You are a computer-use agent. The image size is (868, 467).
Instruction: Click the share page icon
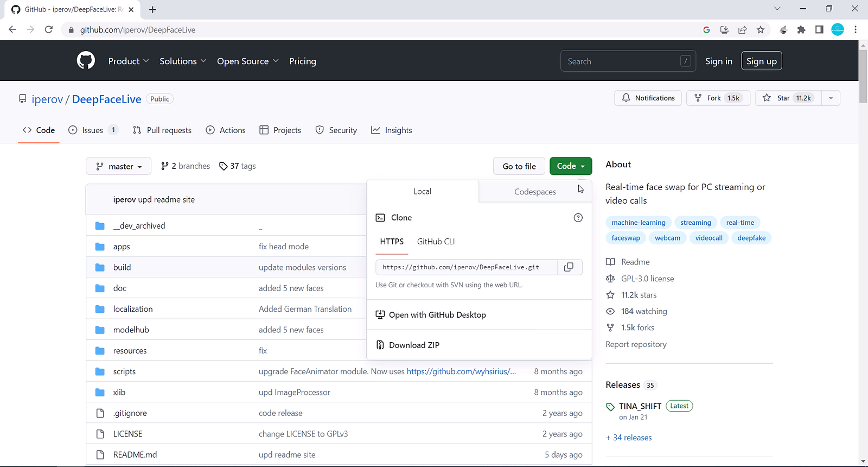click(743, 30)
